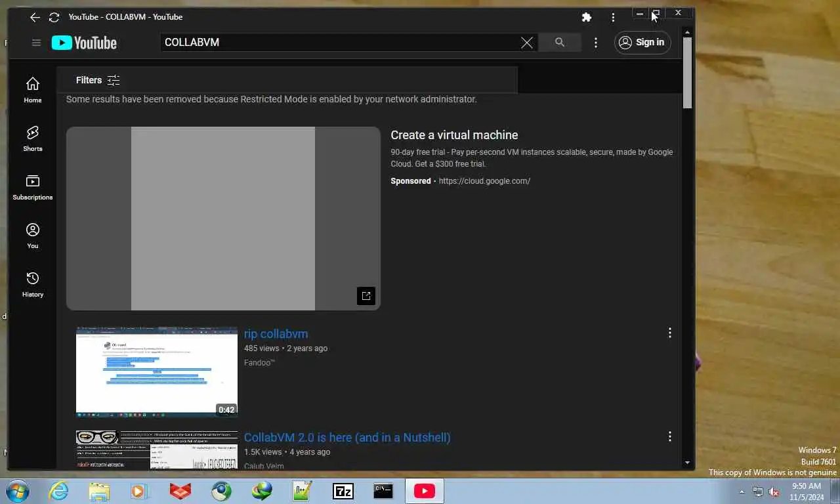
Task: Click the YouTube app taskbar button
Action: coord(424,491)
